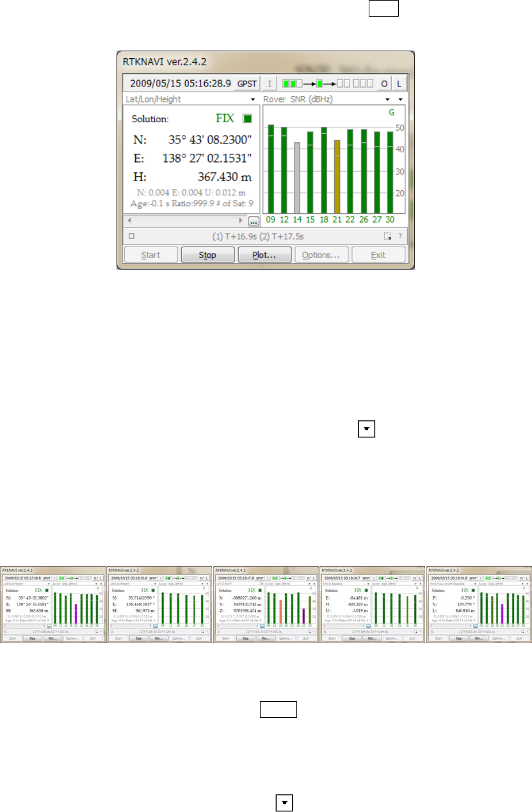
Task: Click Stop in the 05:18:47.8 RTKNAVI window
Action: tap(245, 638)
